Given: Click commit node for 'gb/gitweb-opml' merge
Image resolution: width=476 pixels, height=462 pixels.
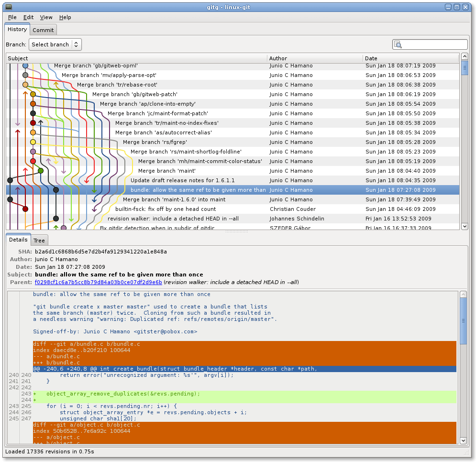Looking at the screenshot, I should pos(25,66).
